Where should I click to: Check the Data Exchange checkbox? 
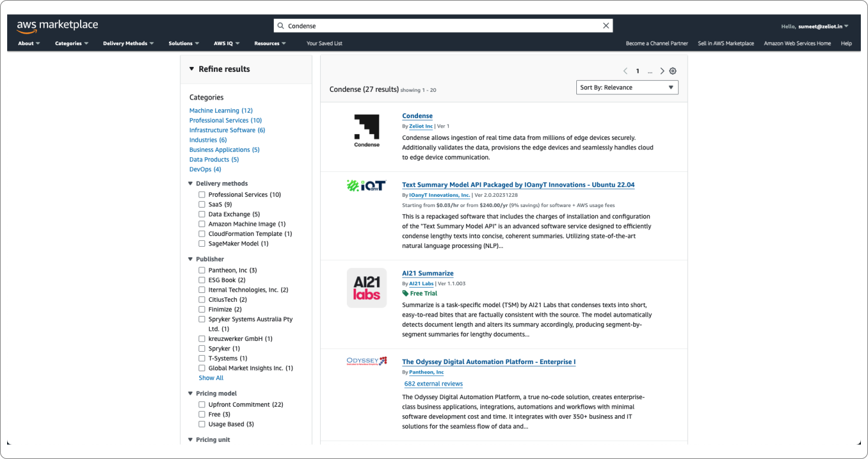click(202, 214)
